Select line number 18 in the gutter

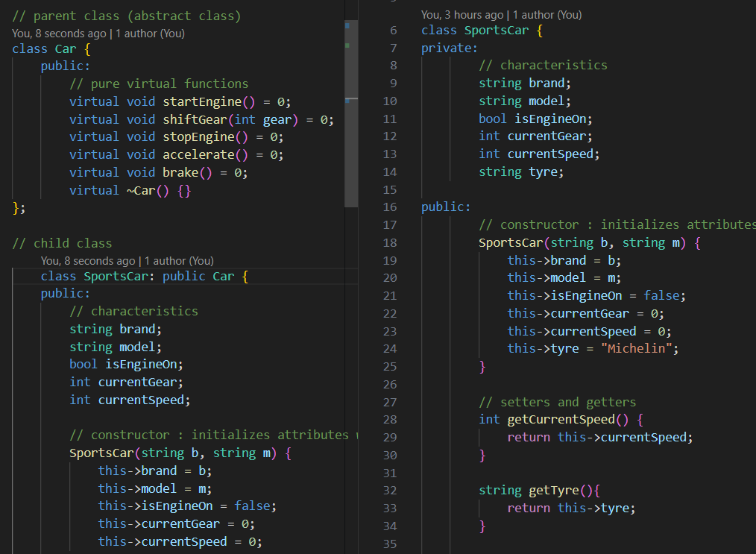pyautogui.click(x=390, y=243)
